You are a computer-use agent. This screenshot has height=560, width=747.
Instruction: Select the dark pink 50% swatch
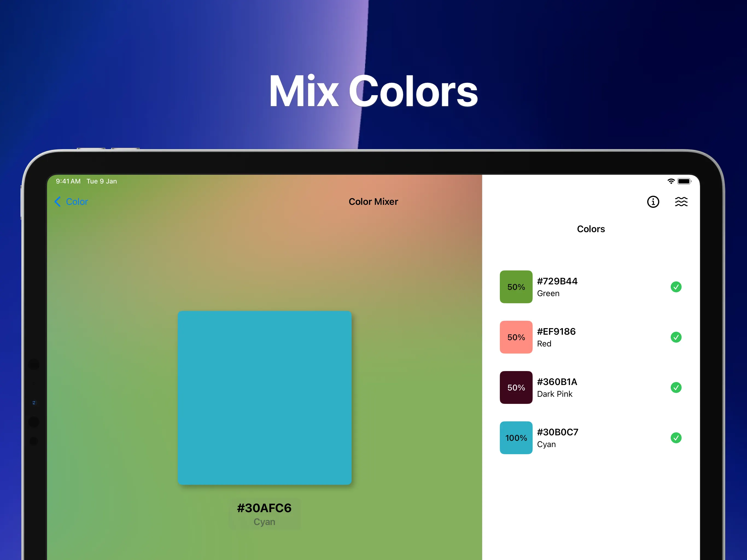(516, 387)
